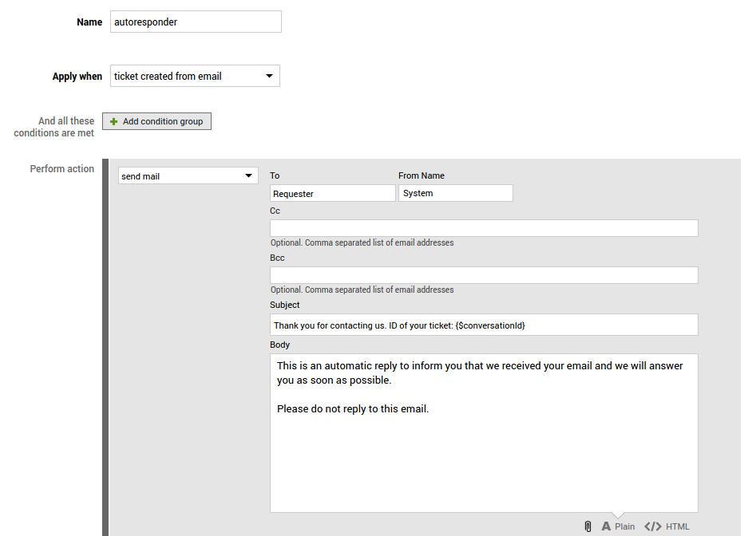This screenshot has height=536, width=756.
Task: Click the 'Please do not reply' line in body
Action: coord(353,409)
